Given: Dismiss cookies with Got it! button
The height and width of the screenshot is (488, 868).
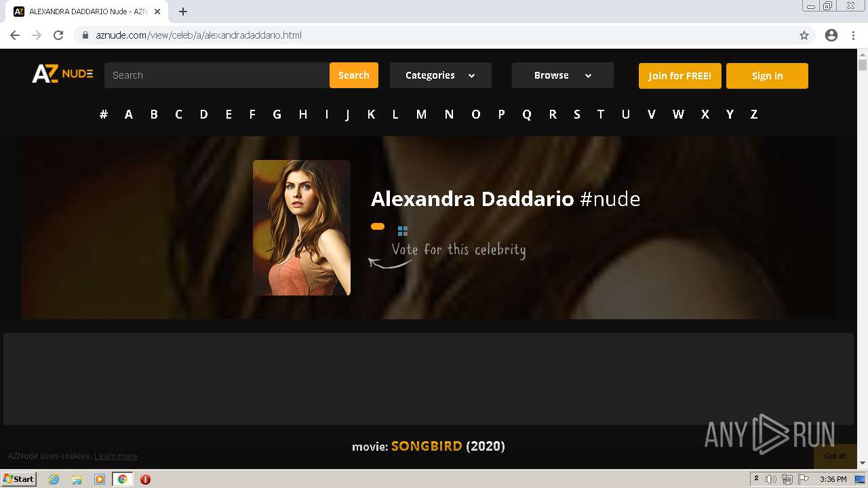Looking at the screenshot, I should pyautogui.click(x=835, y=456).
